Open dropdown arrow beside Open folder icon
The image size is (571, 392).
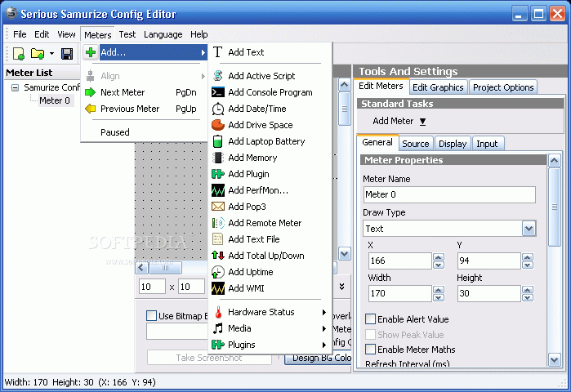coord(51,54)
